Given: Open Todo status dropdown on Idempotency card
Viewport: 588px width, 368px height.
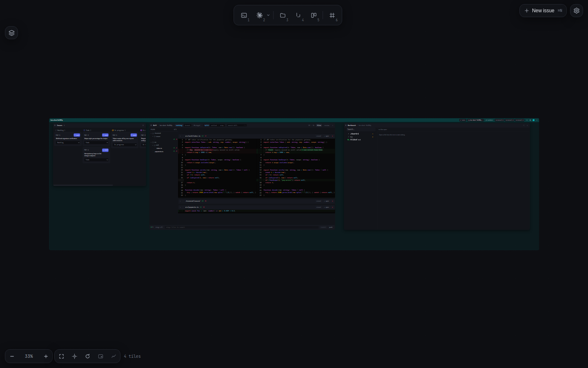Looking at the screenshot, I should pos(96,160).
